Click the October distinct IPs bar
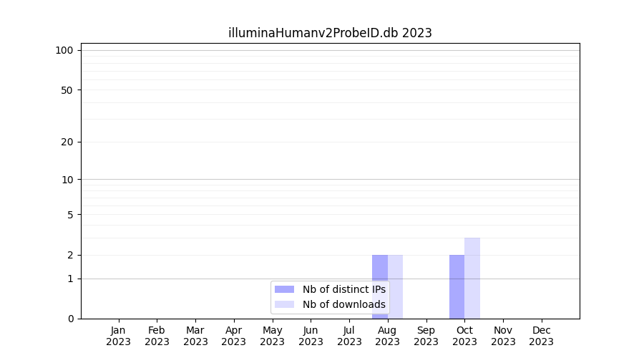 click(457, 286)
